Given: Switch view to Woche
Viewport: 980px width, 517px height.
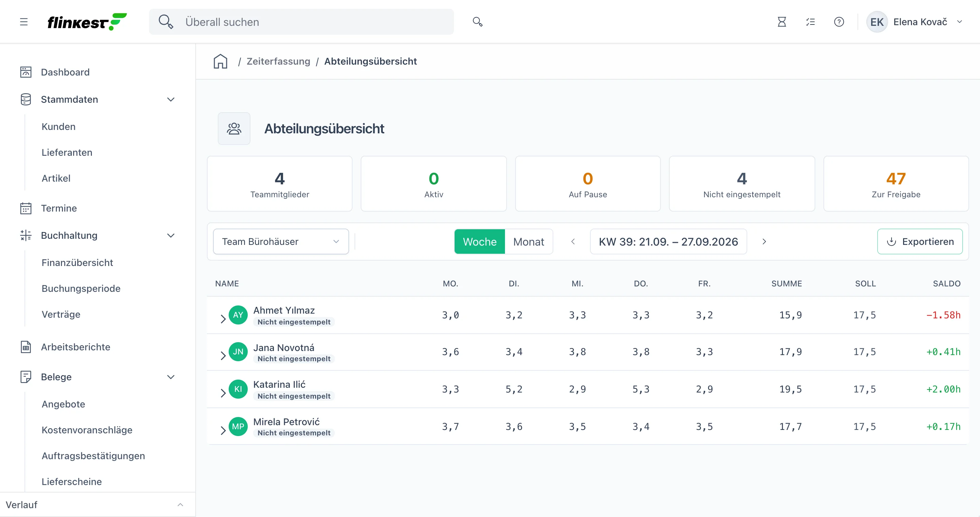Looking at the screenshot, I should coord(479,241).
